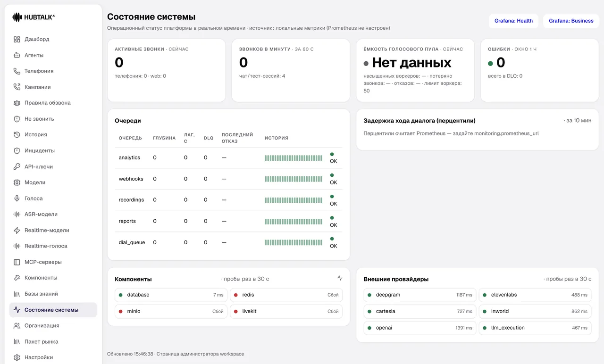Click the ГЛУБИНА column header
604x364 pixels.
pyautogui.click(x=164, y=138)
